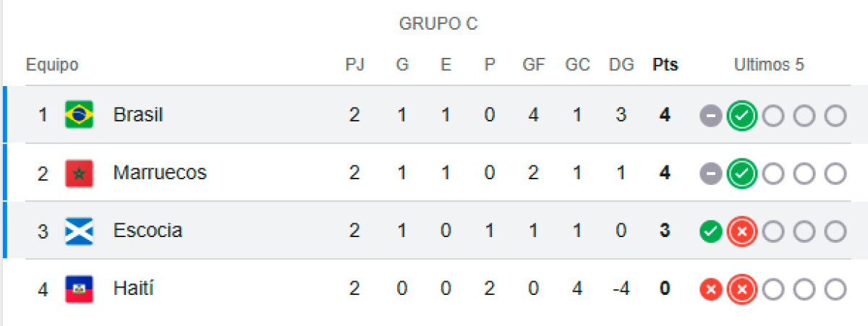Select Brasil's gray draw result icon
The width and height of the screenshot is (868, 326).
click(711, 116)
